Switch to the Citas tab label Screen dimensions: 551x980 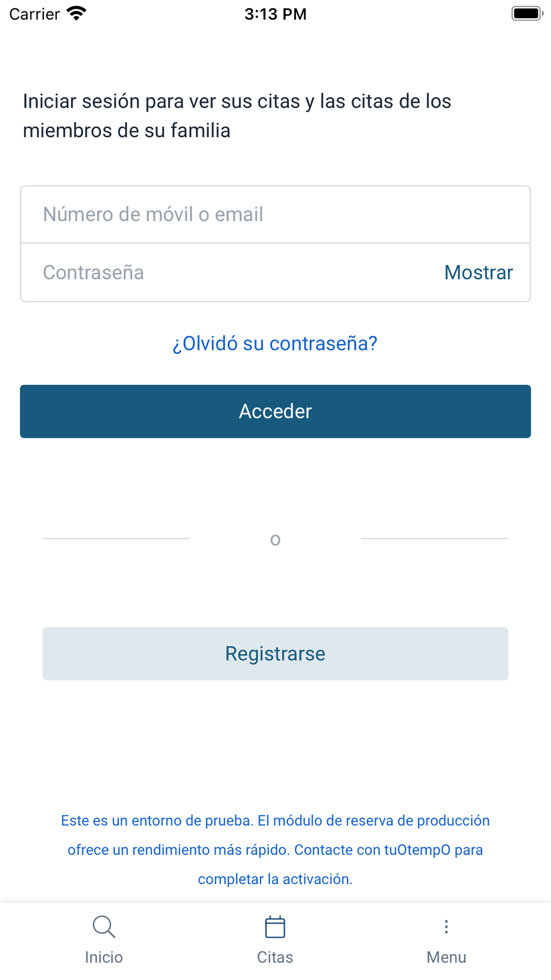[x=275, y=957]
